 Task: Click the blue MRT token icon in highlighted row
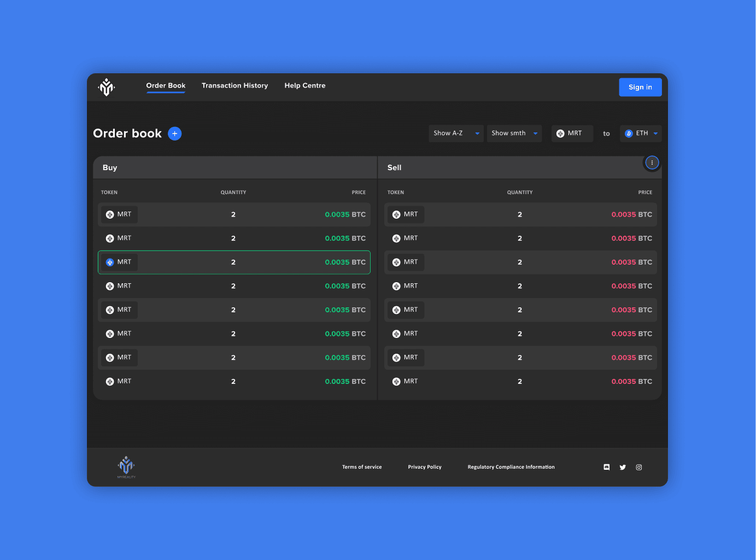pyautogui.click(x=110, y=262)
